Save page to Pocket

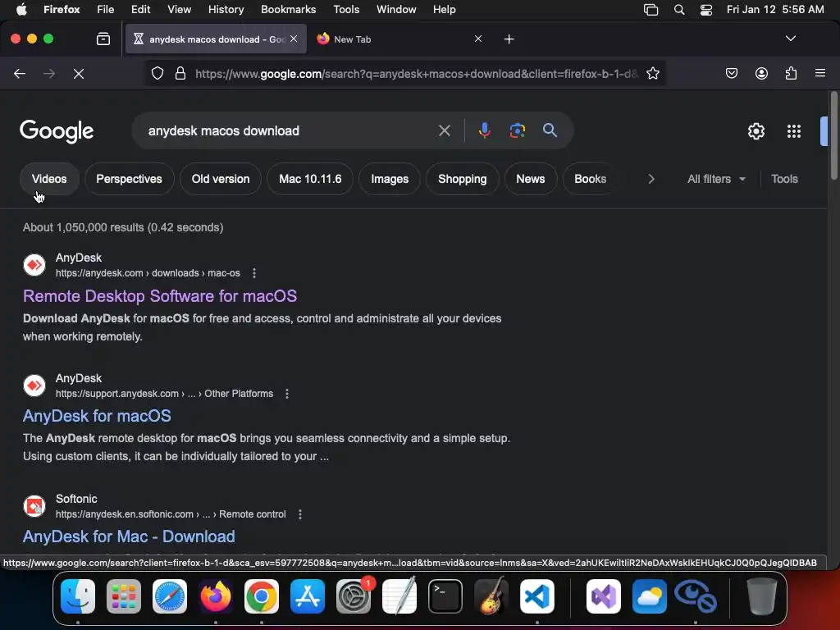731,73
